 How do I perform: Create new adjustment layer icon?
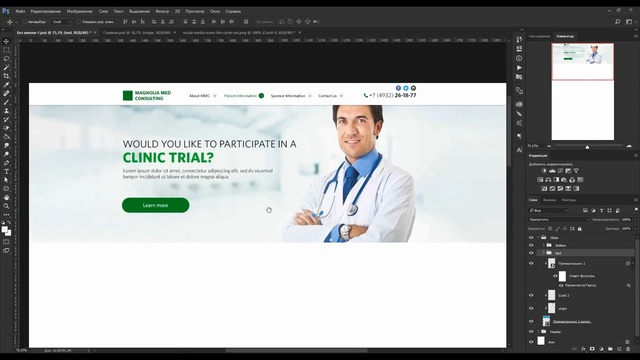[x=601, y=349]
